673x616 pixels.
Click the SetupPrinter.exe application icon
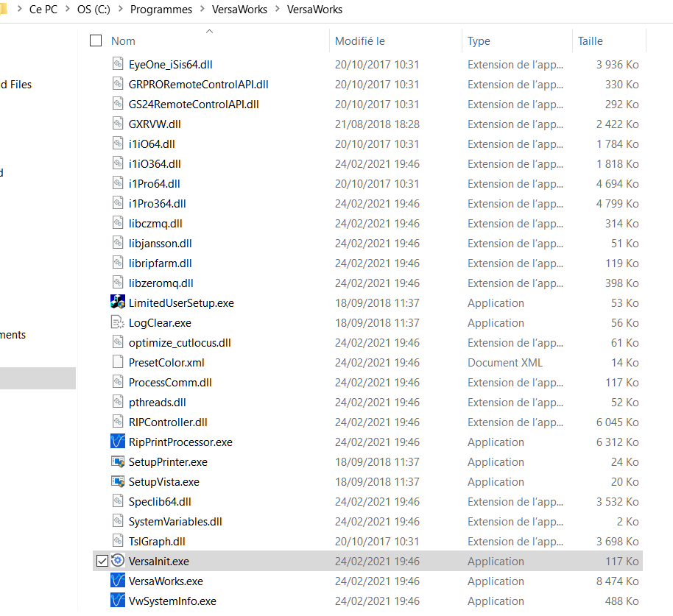[118, 461]
